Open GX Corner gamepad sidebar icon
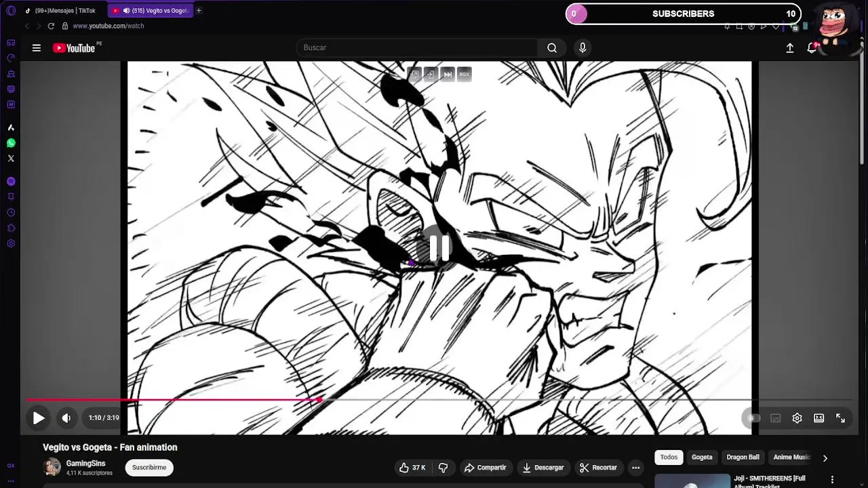Image resolution: width=868 pixels, height=488 pixels. pos(11,43)
